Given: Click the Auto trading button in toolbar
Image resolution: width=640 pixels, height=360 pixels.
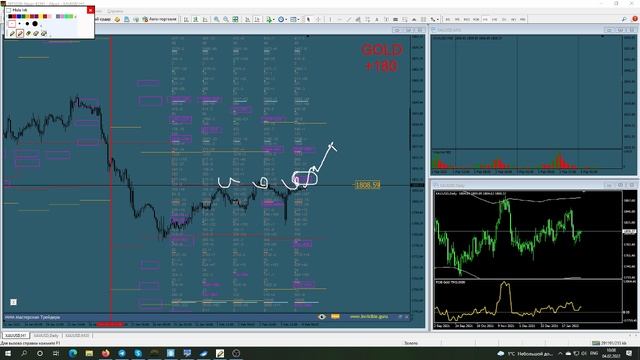Looking at the screenshot, I should tap(160, 19).
